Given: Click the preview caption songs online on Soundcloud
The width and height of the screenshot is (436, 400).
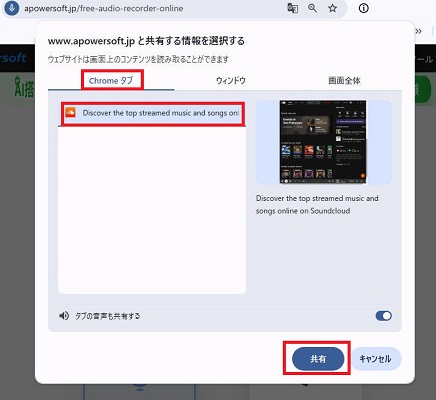Looking at the screenshot, I should pyautogui.click(x=303, y=211).
